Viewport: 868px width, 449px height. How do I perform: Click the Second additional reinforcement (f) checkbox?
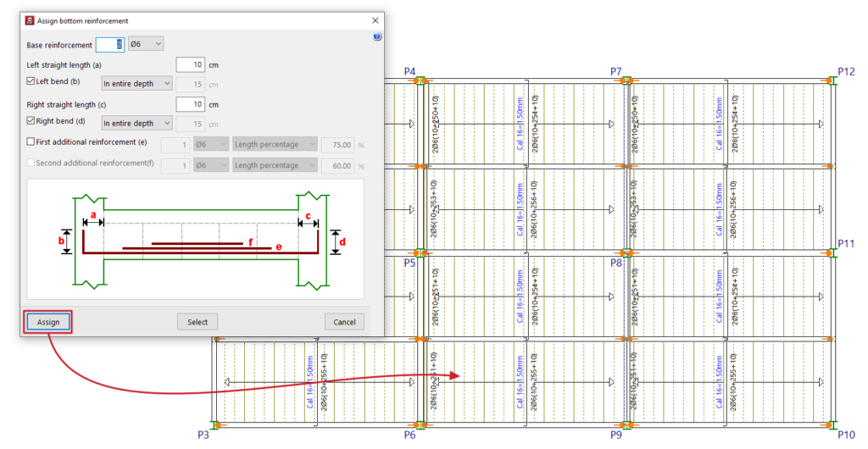[31, 163]
